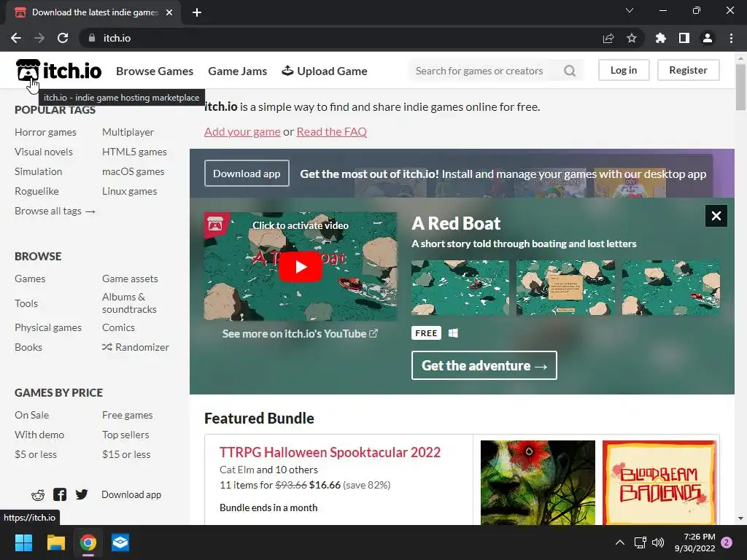Expand the tab search chevron

click(630, 10)
